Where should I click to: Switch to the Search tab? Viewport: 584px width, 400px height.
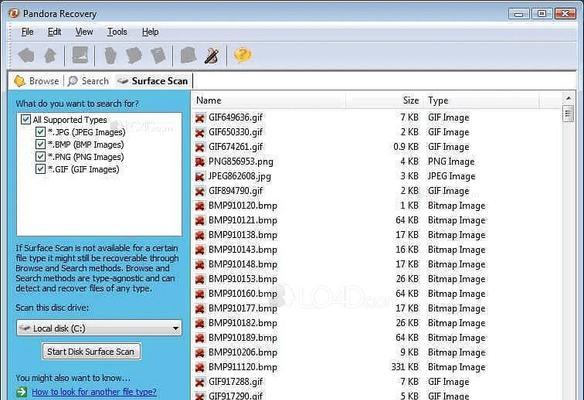(88, 81)
